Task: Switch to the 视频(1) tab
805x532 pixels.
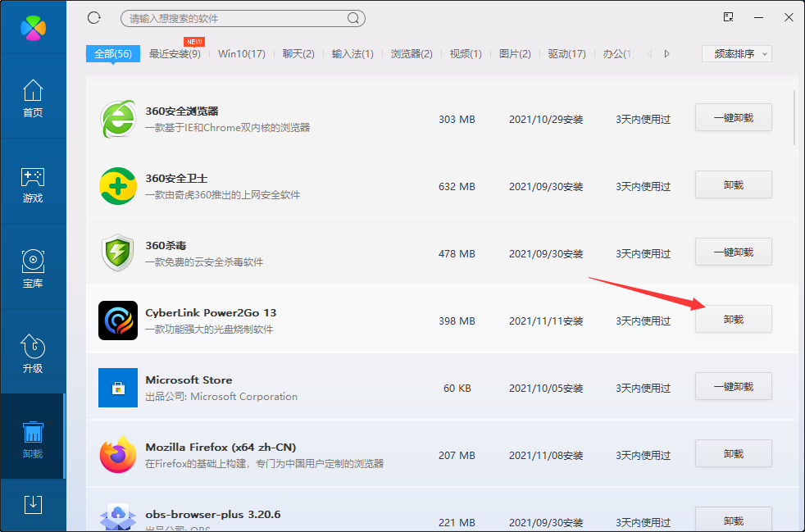Action: pyautogui.click(x=466, y=54)
